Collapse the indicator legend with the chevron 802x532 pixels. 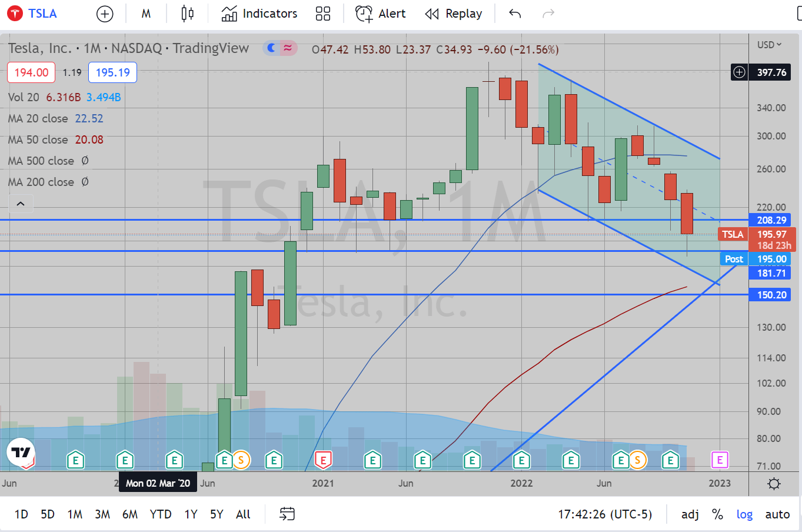[x=21, y=204]
